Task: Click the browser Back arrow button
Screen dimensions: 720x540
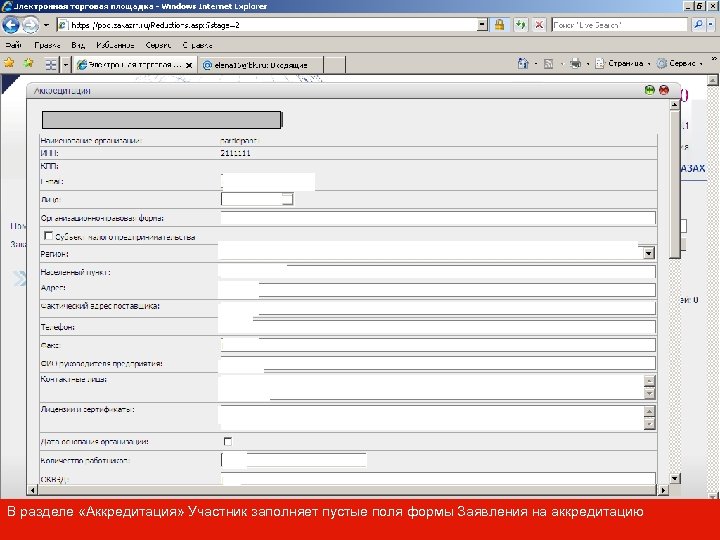Action: tap(11, 25)
